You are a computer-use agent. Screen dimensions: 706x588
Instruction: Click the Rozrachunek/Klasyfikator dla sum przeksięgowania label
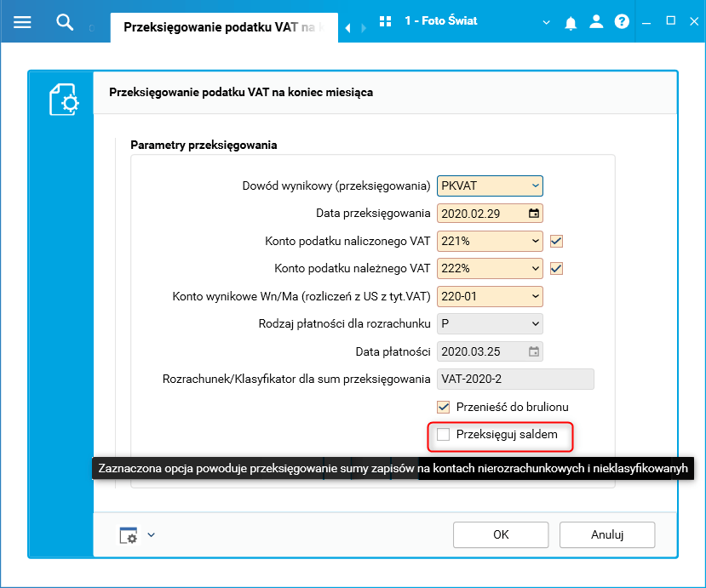pyautogui.click(x=296, y=380)
